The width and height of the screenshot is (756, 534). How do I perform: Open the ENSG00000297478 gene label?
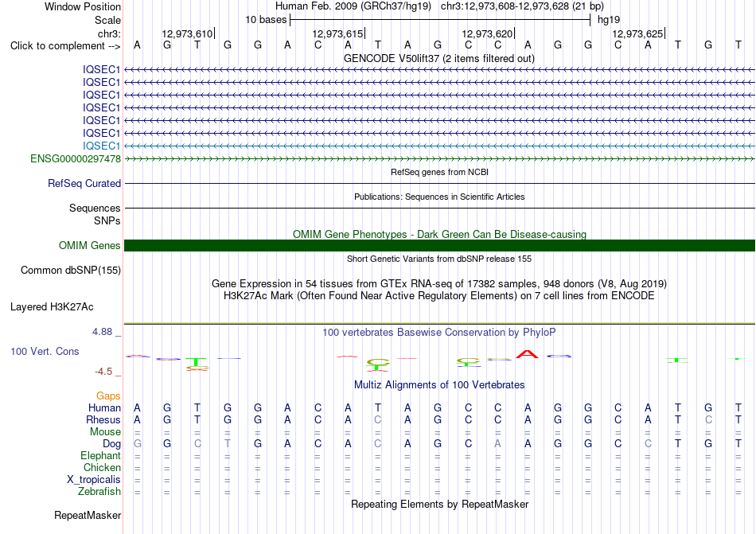point(76,158)
